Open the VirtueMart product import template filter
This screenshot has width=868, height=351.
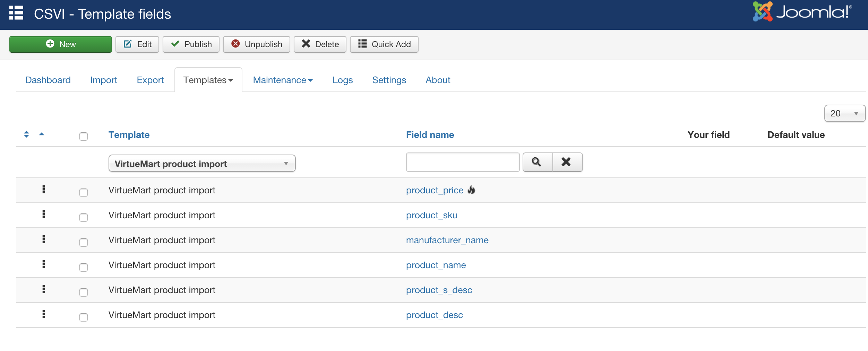[202, 163]
